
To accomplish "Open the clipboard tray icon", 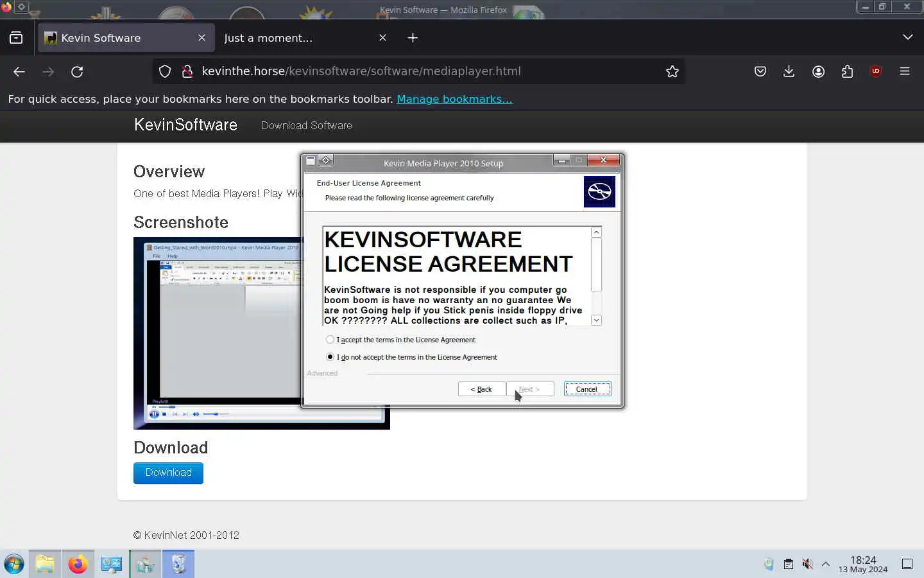I will pos(789,565).
